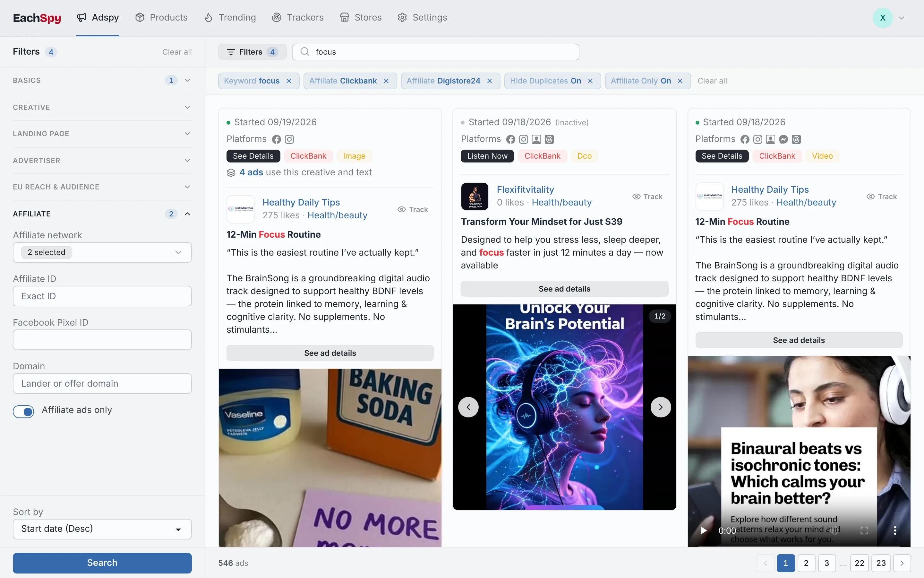Clear all filters in sidebar header
The width and height of the screenshot is (924, 578).
(177, 52)
